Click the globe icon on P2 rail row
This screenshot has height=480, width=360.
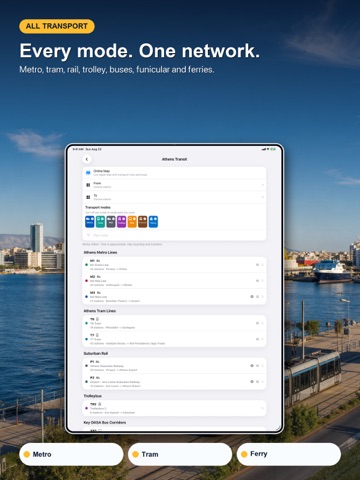pos(252,382)
